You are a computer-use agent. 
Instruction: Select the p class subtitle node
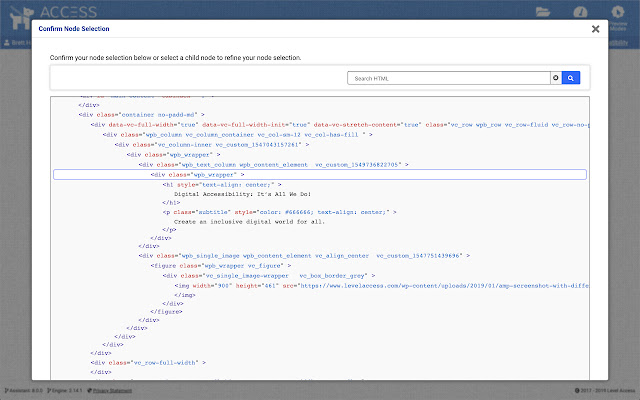tap(280, 213)
